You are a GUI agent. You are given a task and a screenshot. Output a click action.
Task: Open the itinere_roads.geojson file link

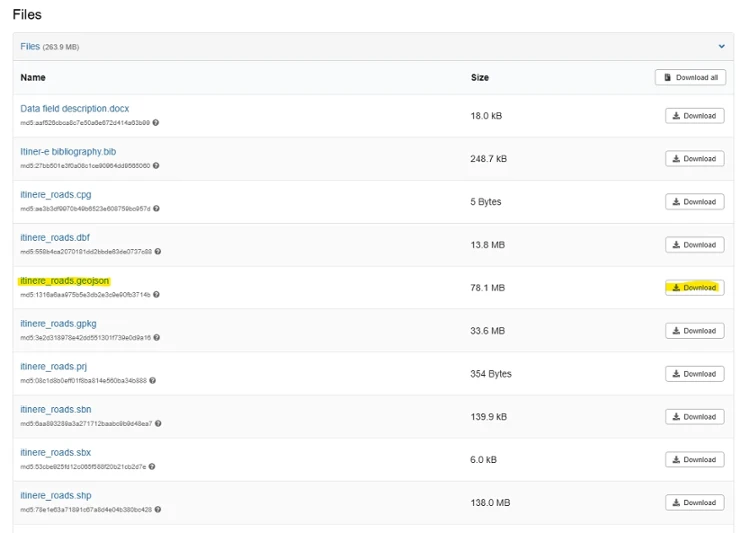[65, 281]
